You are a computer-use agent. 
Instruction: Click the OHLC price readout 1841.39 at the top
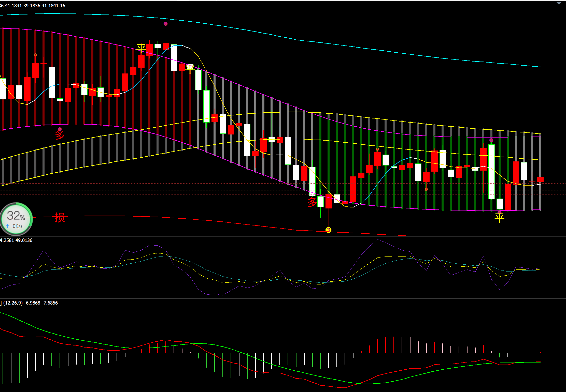(20, 6)
